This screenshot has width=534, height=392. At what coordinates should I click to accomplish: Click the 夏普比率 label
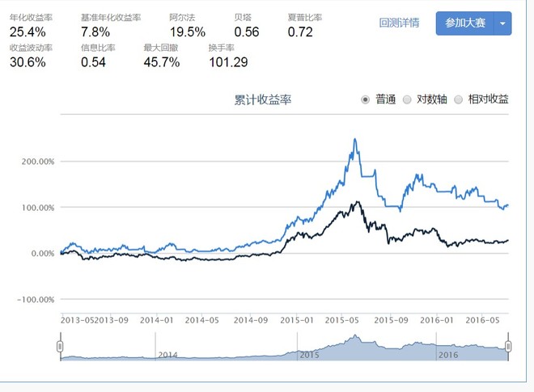click(305, 17)
